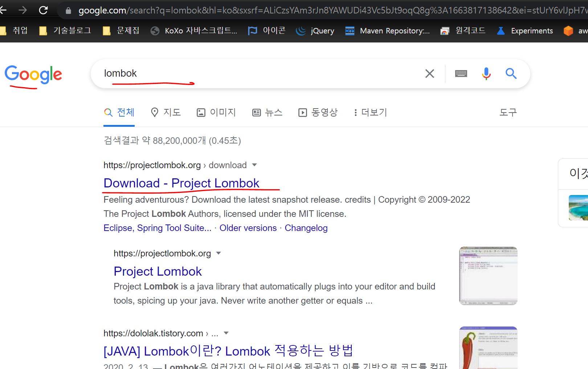Viewport: 588px width, 369px height.
Task: Open [JAVA] Lombok이란? tistory result
Action: (228, 351)
